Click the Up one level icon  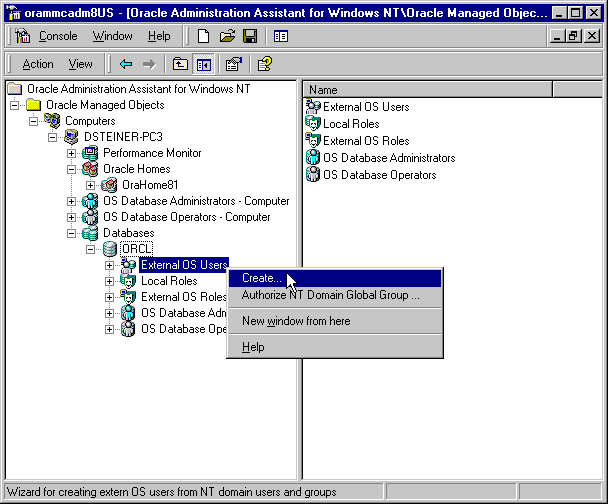pos(180,64)
